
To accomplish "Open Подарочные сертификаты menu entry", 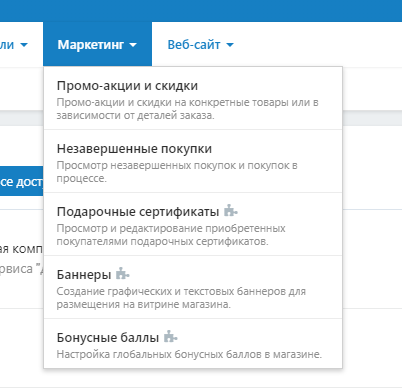I will [193, 224].
